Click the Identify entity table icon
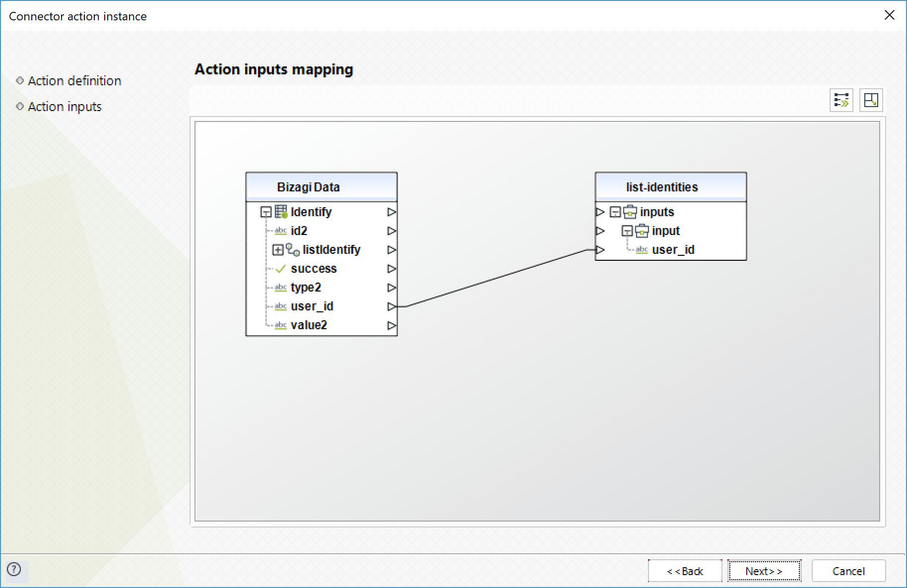907x588 pixels. pos(281,212)
